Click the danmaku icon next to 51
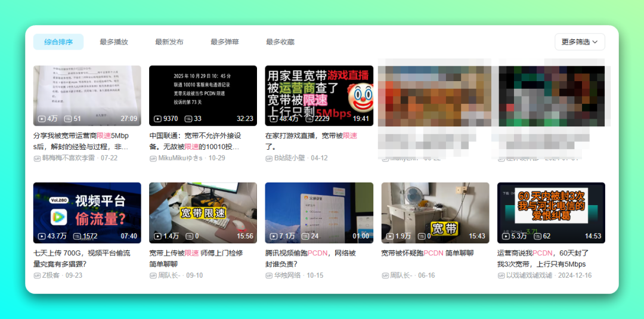 pos(68,119)
